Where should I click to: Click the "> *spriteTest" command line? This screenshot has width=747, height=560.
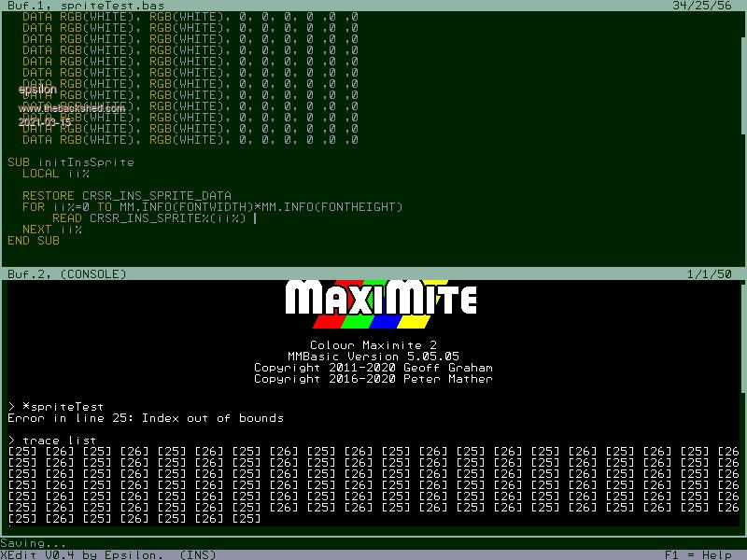(x=56, y=407)
